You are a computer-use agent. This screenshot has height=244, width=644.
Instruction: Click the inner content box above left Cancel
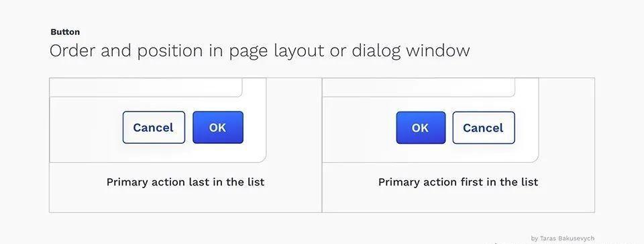146,87
